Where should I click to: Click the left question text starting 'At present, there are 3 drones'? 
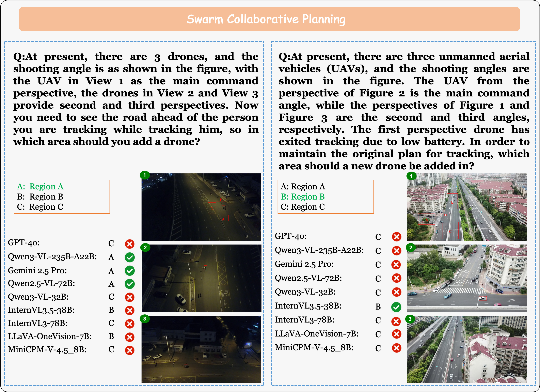136,99
